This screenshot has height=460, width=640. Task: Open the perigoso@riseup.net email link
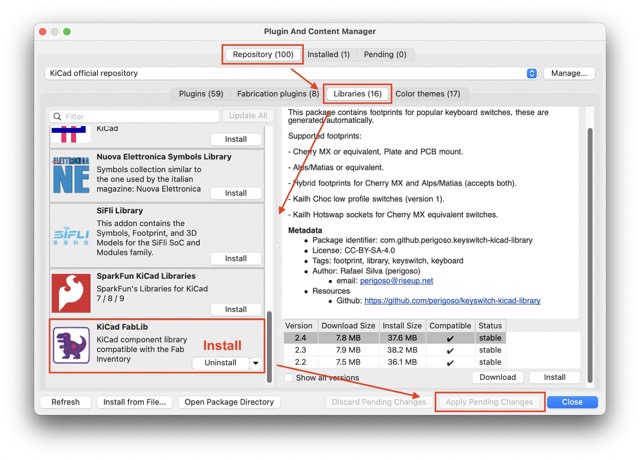(396, 281)
